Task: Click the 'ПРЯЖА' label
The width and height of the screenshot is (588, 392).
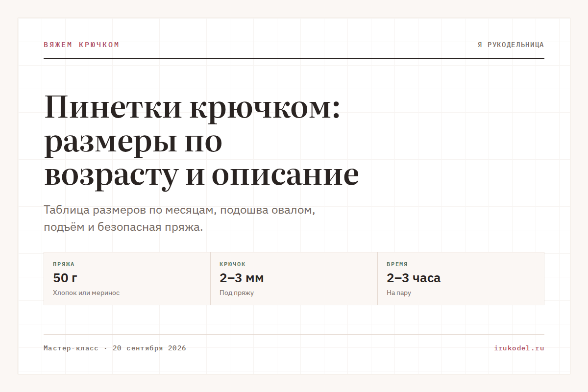Action: pos(64,264)
